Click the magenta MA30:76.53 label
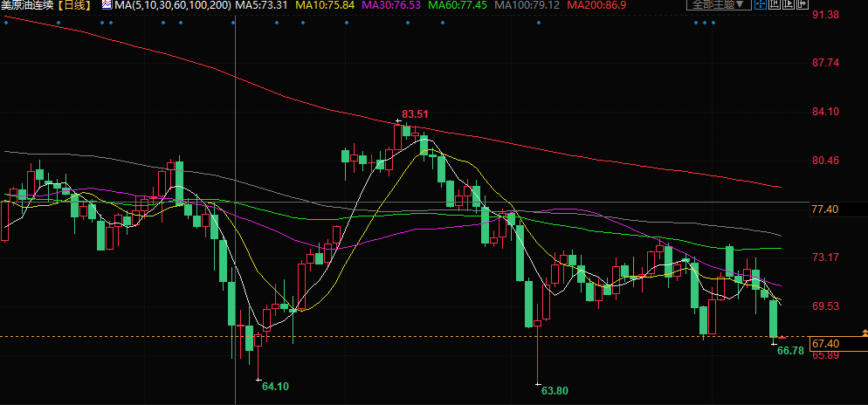 [x=391, y=5]
